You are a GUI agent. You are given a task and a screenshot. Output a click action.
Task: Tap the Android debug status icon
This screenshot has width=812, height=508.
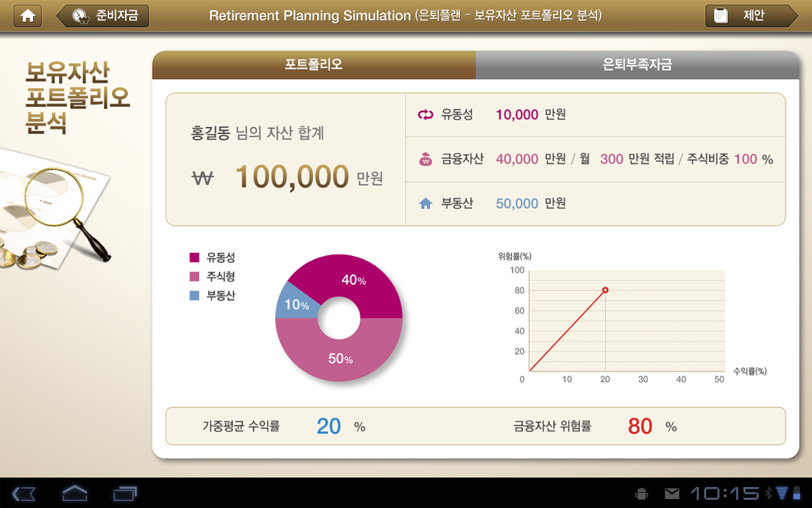pos(641,494)
